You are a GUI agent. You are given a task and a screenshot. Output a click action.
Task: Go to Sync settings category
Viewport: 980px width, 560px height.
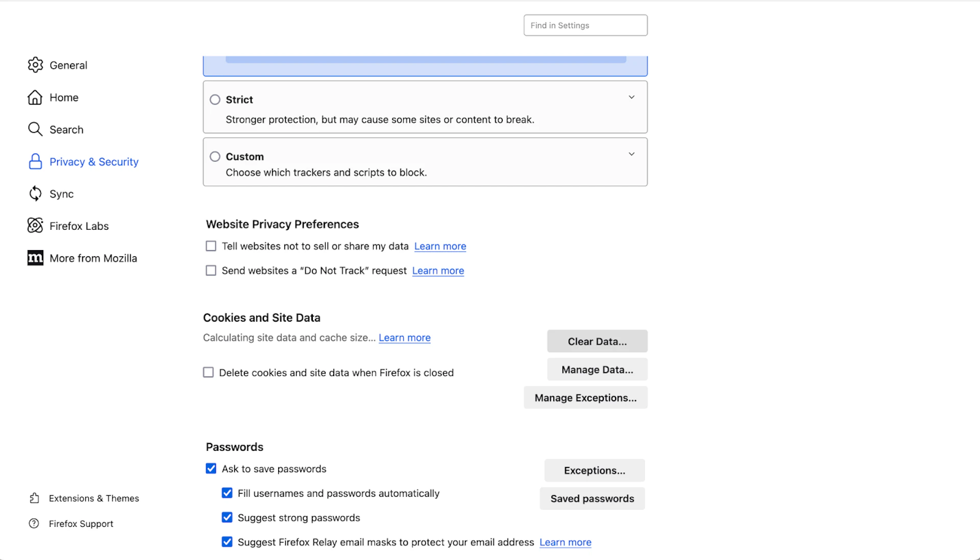(x=61, y=194)
